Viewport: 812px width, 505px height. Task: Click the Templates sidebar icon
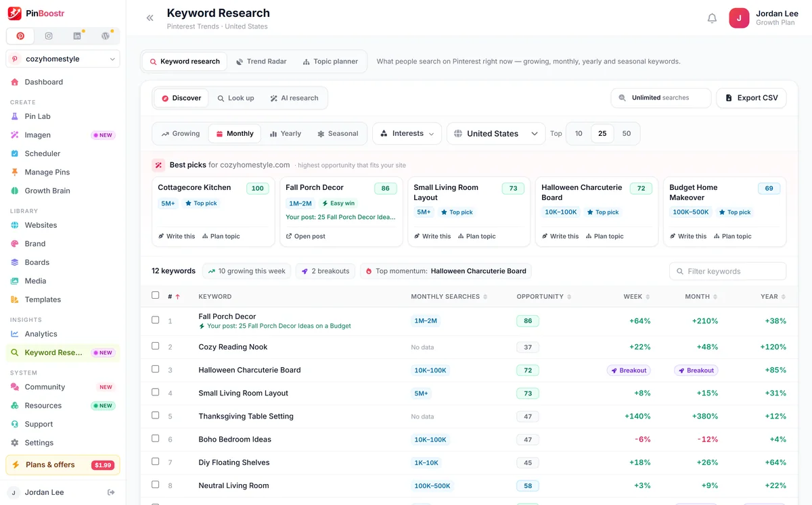click(x=15, y=299)
